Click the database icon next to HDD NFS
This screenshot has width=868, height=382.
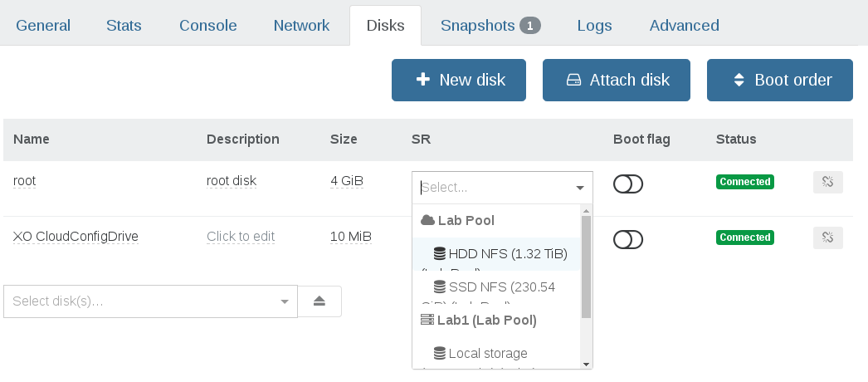pyautogui.click(x=440, y=254)
